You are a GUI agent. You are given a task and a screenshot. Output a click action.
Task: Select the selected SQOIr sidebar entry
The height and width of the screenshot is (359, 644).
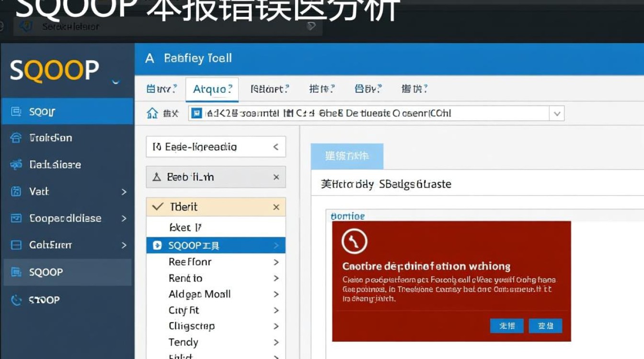pyautogui.click(x=67, y=112)
